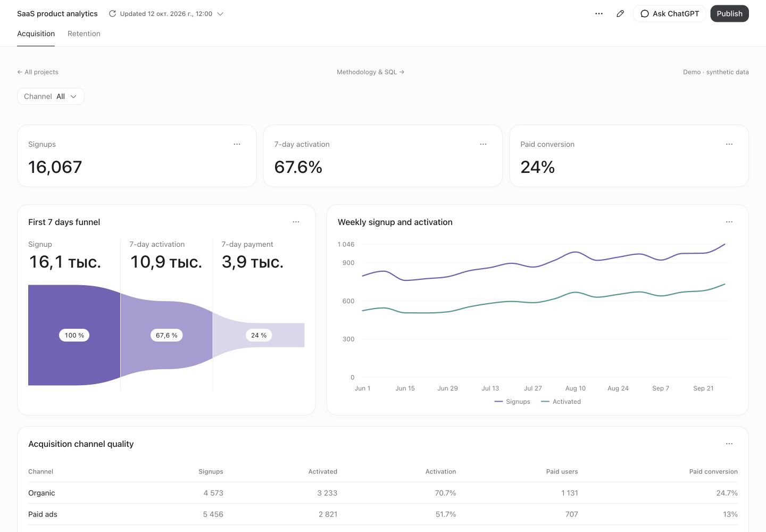766x532 pixels.
Task: Toggle the Signups legend entry
Action: point(512,402)
